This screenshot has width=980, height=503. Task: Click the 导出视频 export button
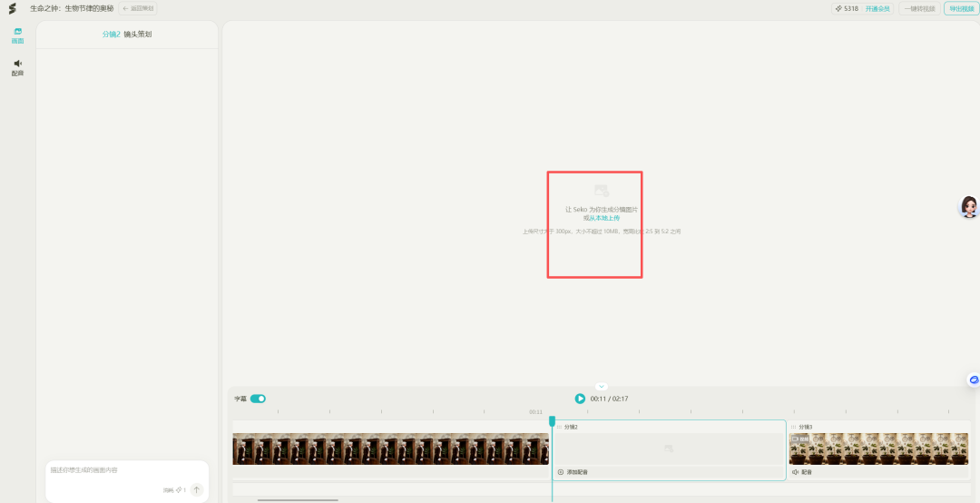(961, 8)
